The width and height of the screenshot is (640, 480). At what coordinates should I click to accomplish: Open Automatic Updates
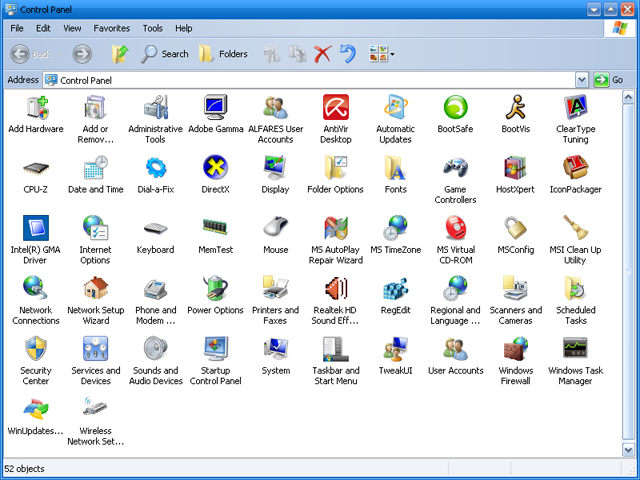pos(396,119)
